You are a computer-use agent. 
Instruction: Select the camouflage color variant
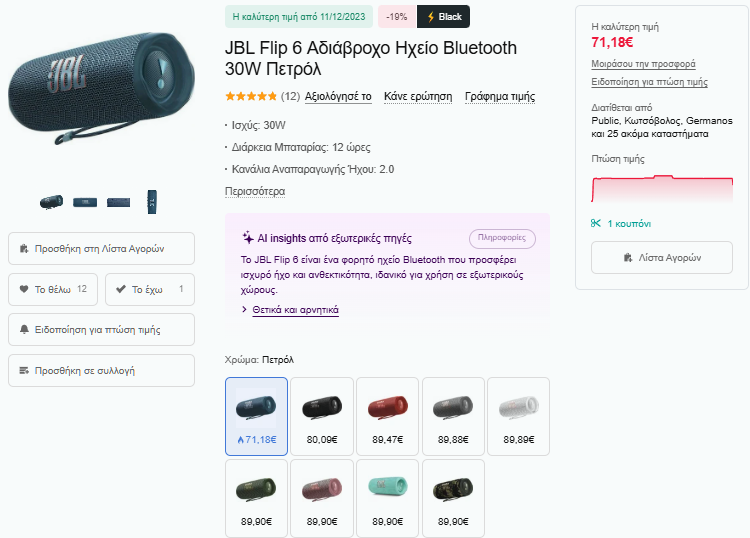453,498
